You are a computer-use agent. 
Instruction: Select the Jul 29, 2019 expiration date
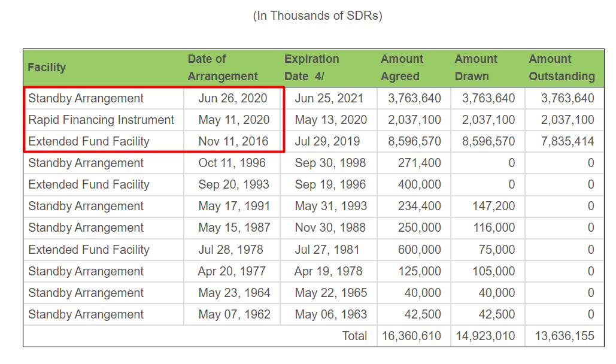click(x=327, y=141)
